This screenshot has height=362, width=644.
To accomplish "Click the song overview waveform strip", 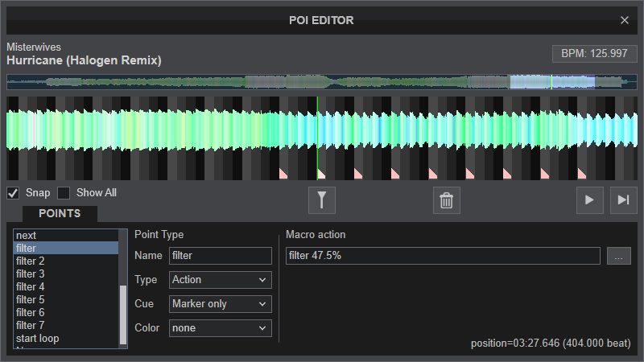I will 321,82.
